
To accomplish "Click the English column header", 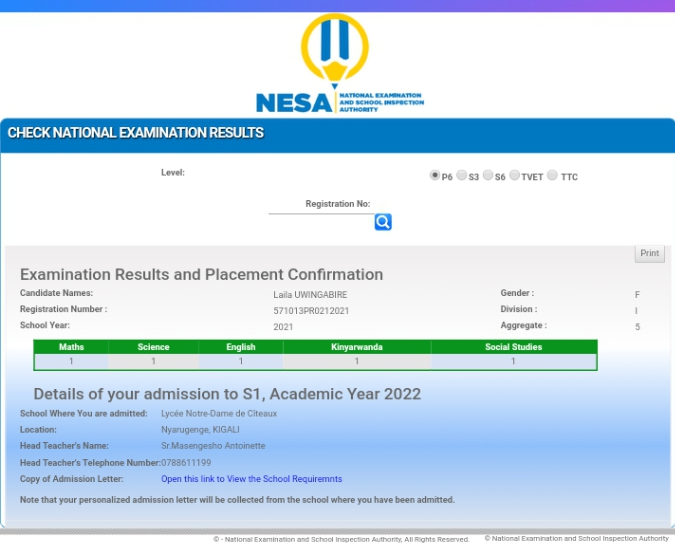I will (x=241, y=347).
